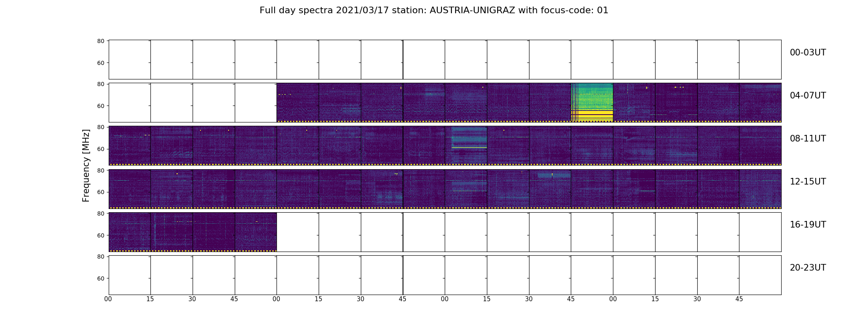Click the '60' tick label of the 00-03UT row
Viewport: 868px width, 331px height.
(100, 63)
